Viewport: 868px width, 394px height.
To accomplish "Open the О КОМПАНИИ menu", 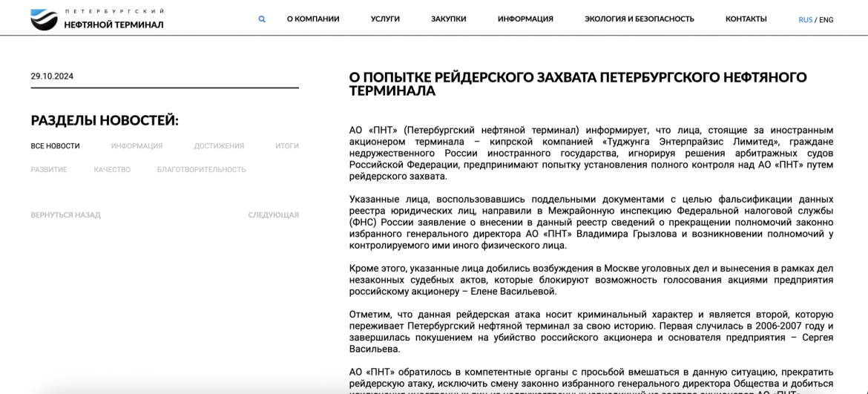I will point(313,19).
